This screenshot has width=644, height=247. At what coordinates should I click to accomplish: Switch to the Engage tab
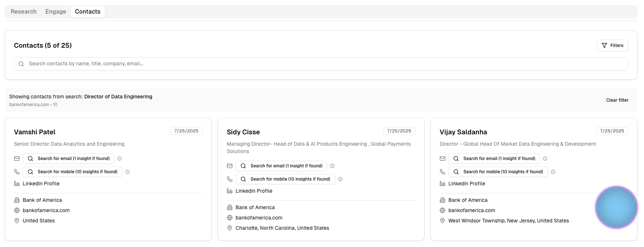(56, 12)
